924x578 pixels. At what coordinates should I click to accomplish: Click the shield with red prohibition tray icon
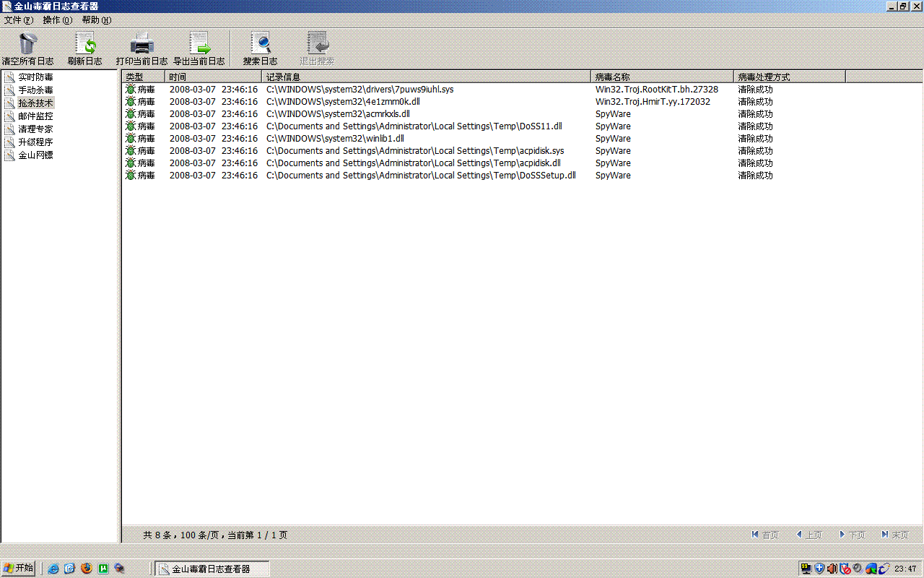pos(845,569)
